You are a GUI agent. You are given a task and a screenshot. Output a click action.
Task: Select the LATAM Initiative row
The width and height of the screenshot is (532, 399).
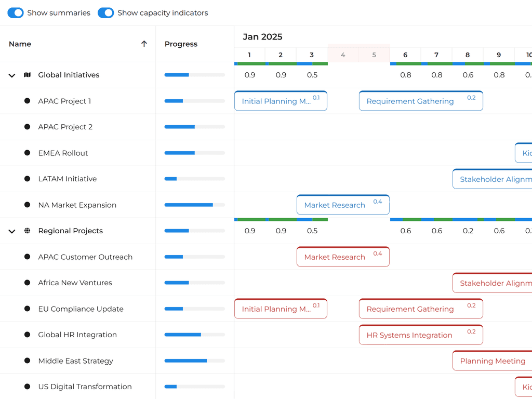click(68, 179)
